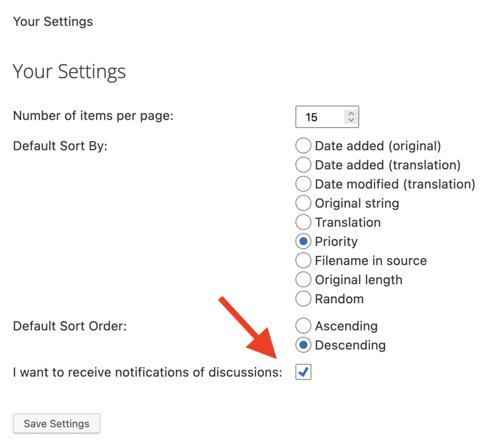Pick Date modified (translation) option
Image resolution: width=488 pixels, height=448 pixels.
303,184
